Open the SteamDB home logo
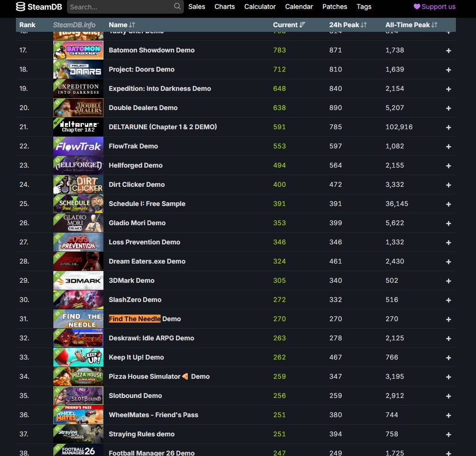Image resolution: width=476 pixels, height=456 pixels. click(39, 7)
